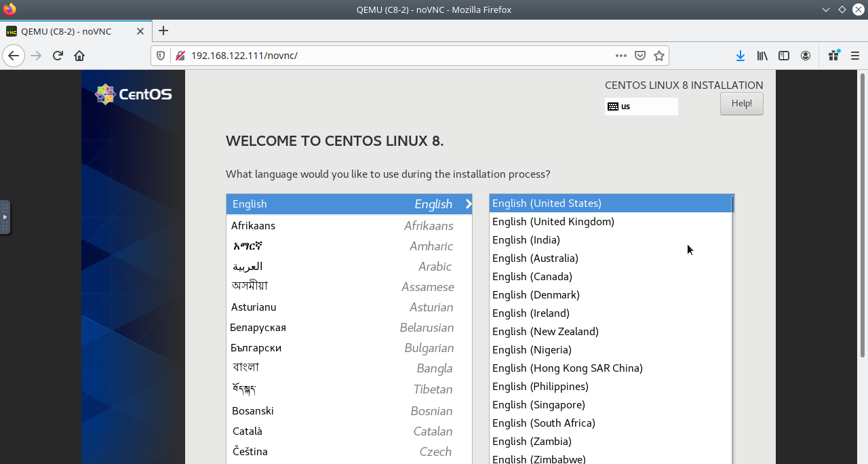This screenshot has width=868, height=464.
Task: Choose English (Canada) locale
Action: [610, 277]
